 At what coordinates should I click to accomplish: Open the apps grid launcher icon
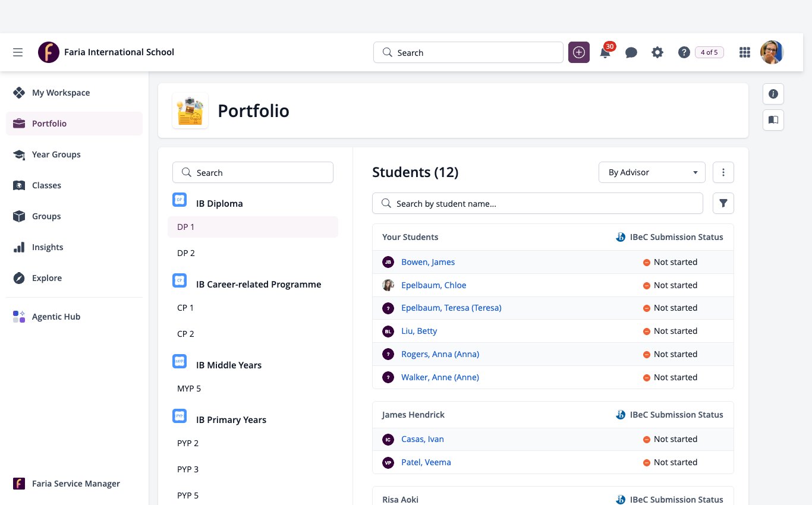tap(744, 52)
